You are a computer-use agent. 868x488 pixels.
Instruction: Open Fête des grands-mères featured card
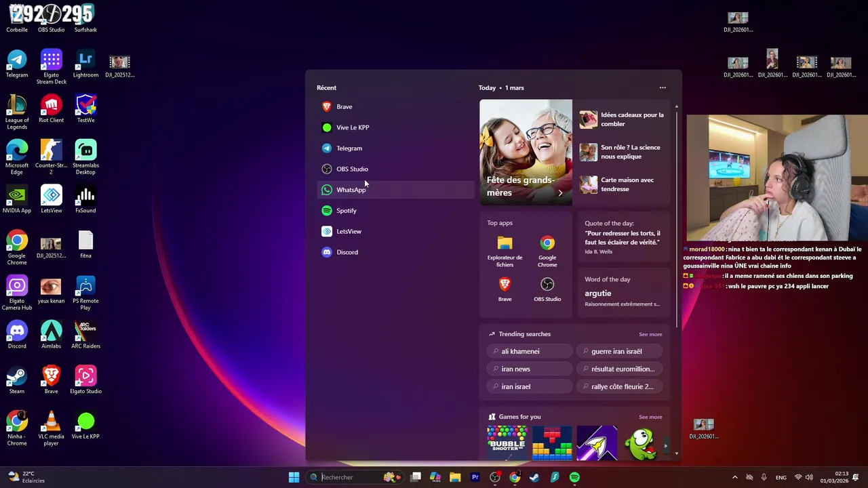tap(526, 152)
